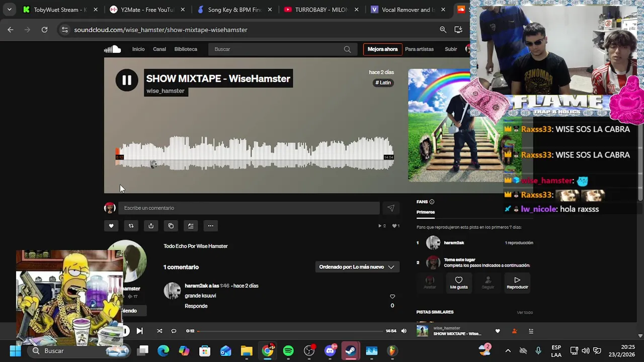
Task: Click Reproducir in the fans panel
Action: click(517, 283)
